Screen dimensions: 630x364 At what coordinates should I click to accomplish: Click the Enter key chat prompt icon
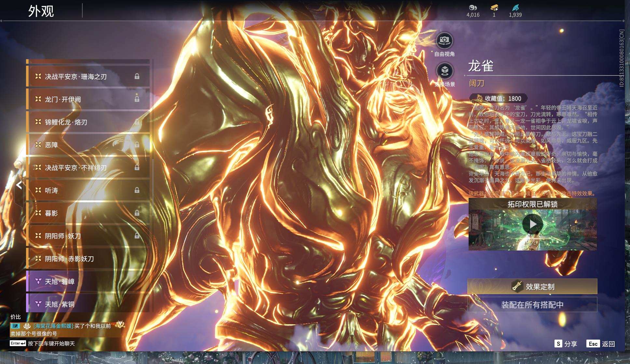tap(18, 343)
